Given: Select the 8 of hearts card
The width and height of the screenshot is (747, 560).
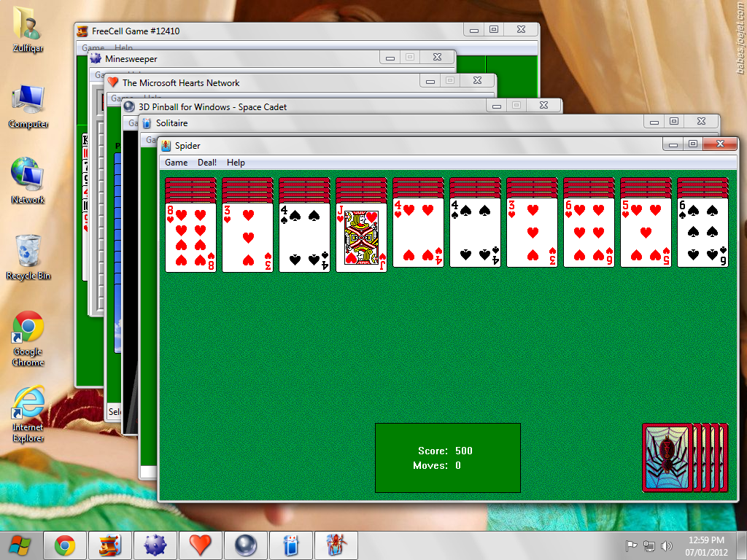Looking at the screenshot, I should click(190, 237).
